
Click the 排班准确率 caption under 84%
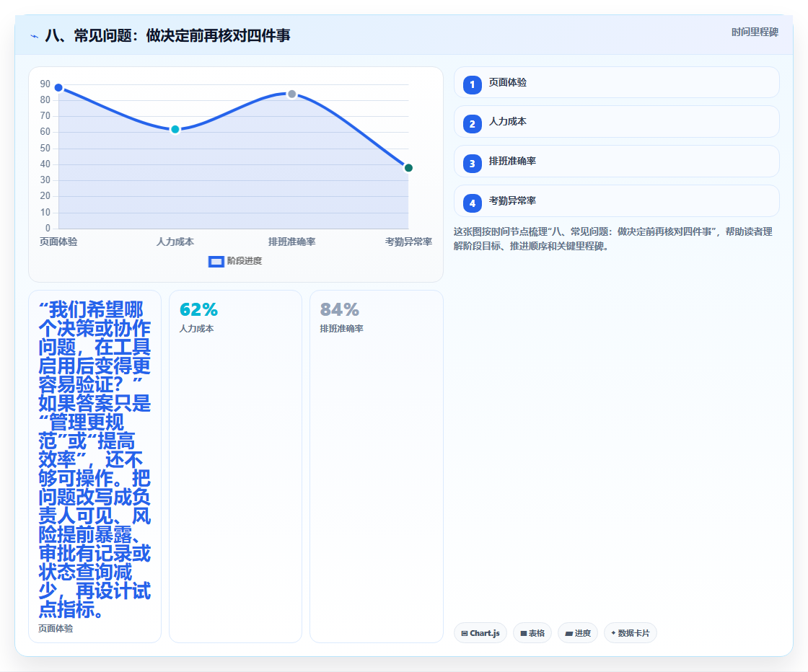coord(342,329)
